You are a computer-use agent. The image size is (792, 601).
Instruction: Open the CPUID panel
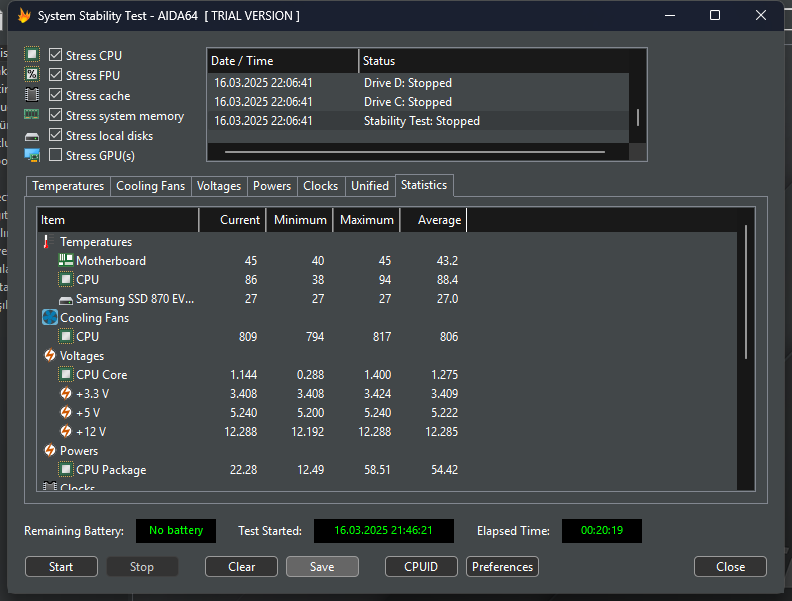click(x=421, y=567)
